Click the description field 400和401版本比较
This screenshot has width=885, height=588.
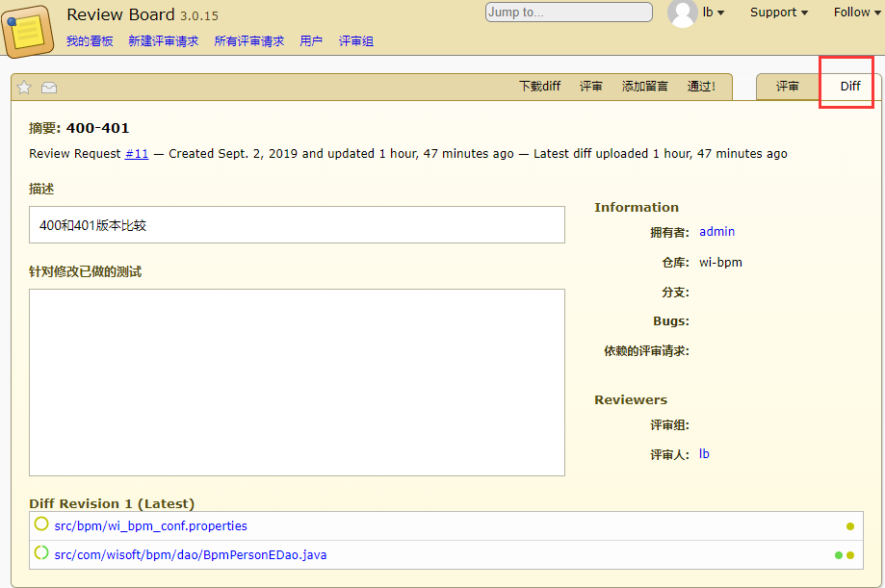[x=297, y=224]
